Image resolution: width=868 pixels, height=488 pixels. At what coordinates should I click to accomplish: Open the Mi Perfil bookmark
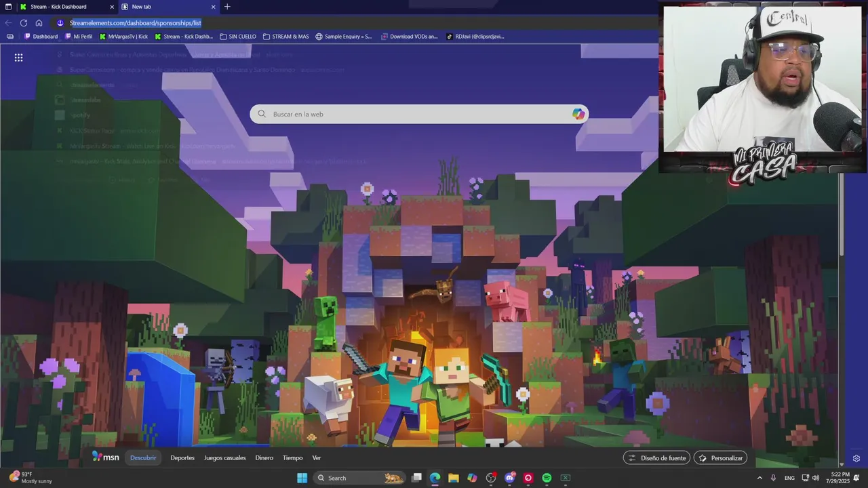(79, 37)
